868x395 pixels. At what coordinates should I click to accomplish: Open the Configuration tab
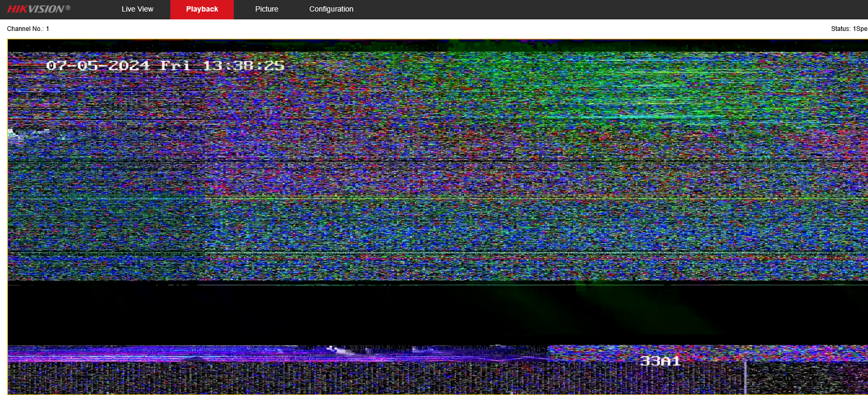click(x=331, y=9)
